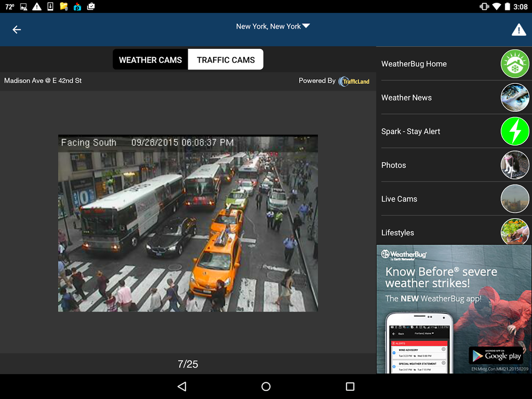Switch to the Weather Cams tab
Screen dimensions: 532x399
[150, 60]
